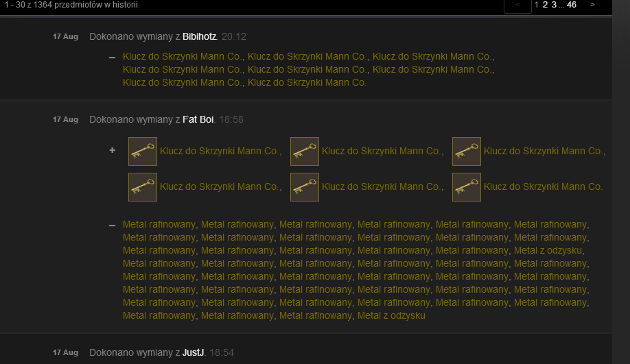
Task: Click last key icon in bottom row
Action: coord(467,187)
